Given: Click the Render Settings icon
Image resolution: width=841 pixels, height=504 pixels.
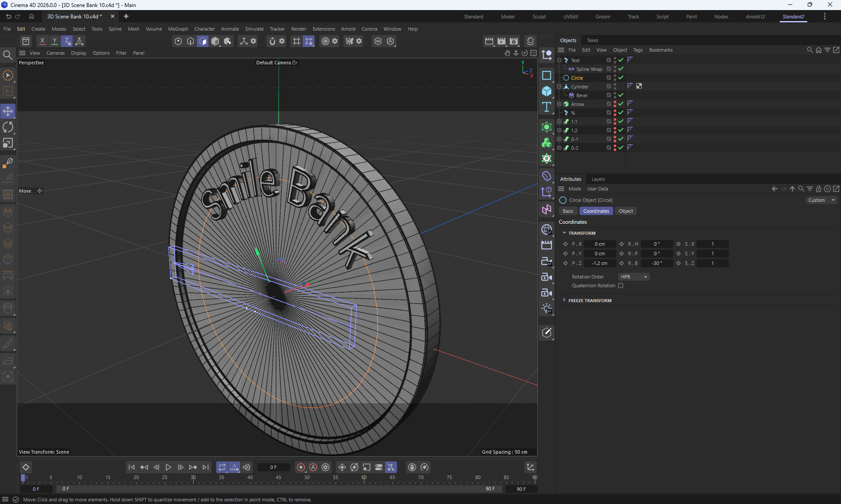Looking at the screenshot, I should pos(513,41).
